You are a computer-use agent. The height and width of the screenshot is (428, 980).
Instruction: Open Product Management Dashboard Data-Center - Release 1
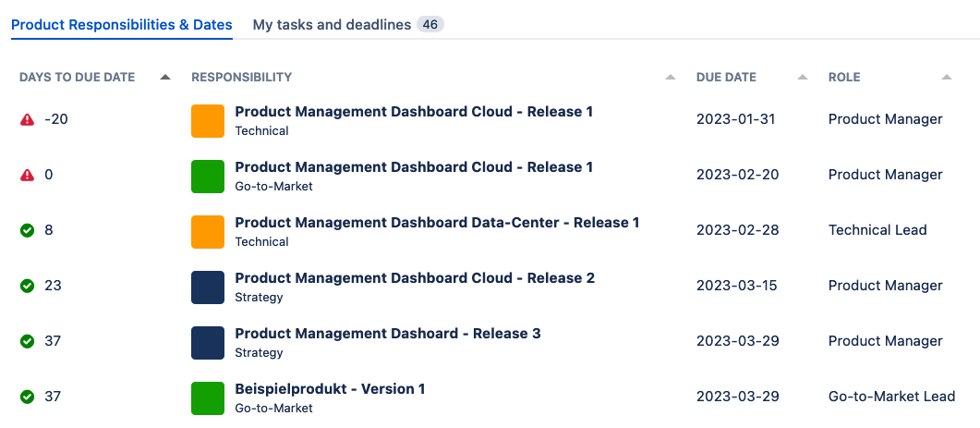437,223
